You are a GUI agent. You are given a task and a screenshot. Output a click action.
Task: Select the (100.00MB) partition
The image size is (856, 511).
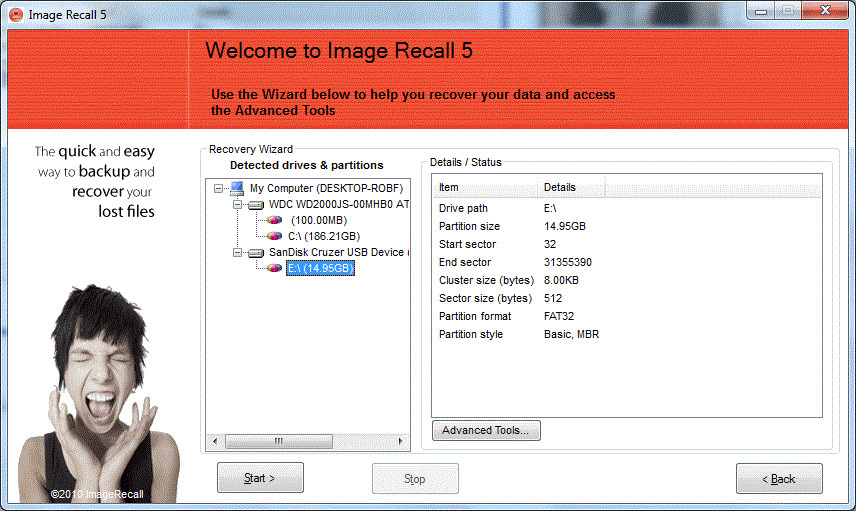319,221
